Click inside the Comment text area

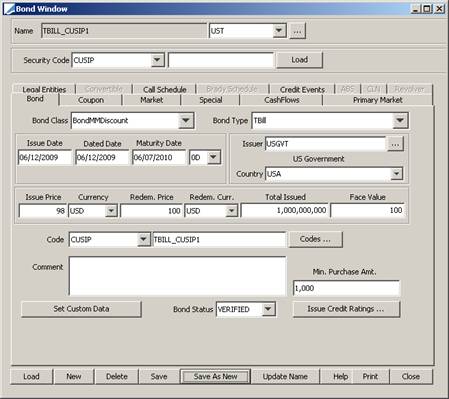(177, 276)
